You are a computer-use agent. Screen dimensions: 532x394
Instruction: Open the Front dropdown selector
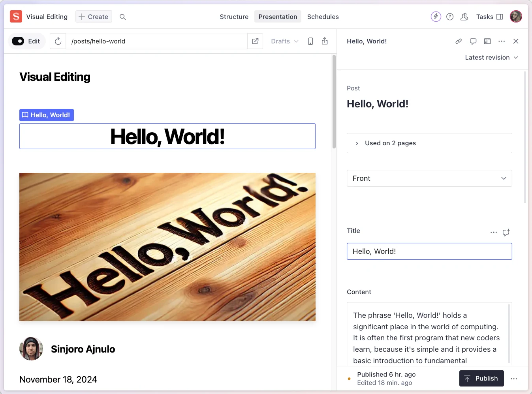(429, 178)
